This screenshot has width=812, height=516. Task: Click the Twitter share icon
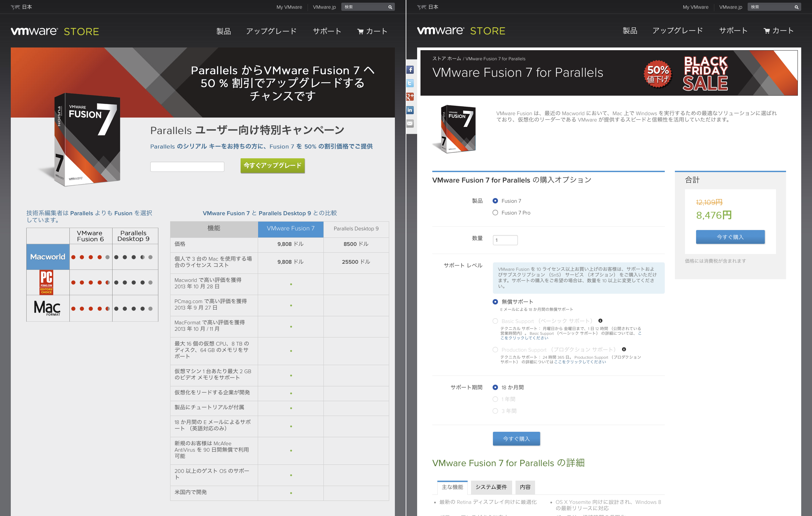[x=410, y=83]
